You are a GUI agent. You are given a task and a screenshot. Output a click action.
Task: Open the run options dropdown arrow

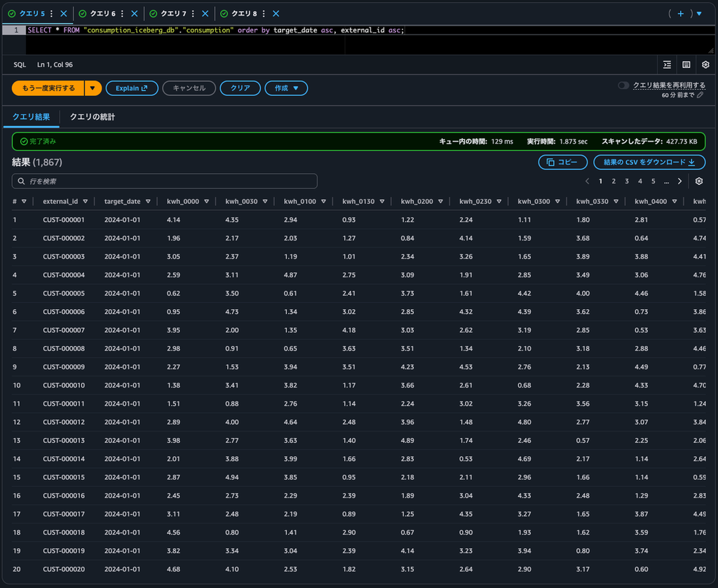[x=93, y=88]
